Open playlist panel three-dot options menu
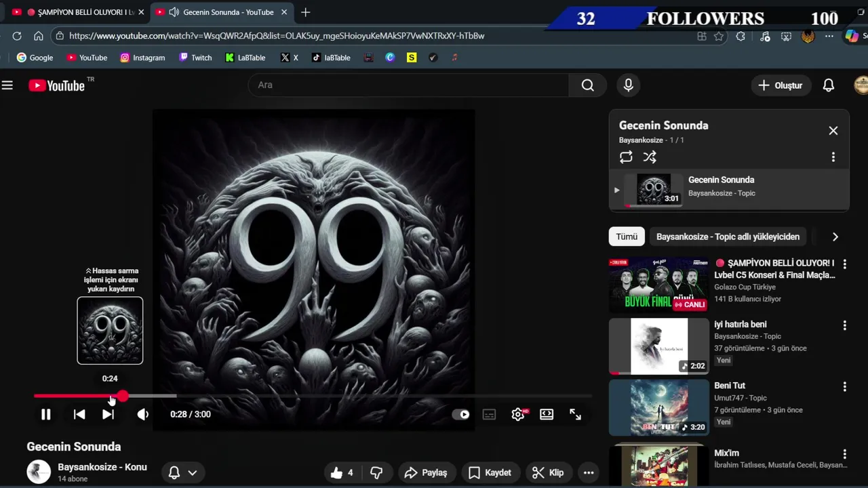Screen dimensions: 868x488 click(x=833, y=157)
